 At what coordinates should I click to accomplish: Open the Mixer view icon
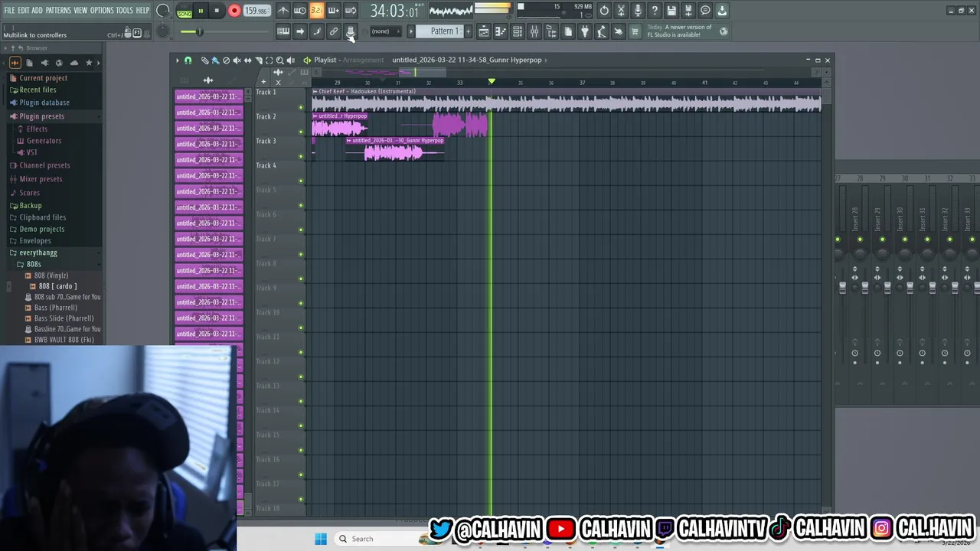[x=534, y=31]
